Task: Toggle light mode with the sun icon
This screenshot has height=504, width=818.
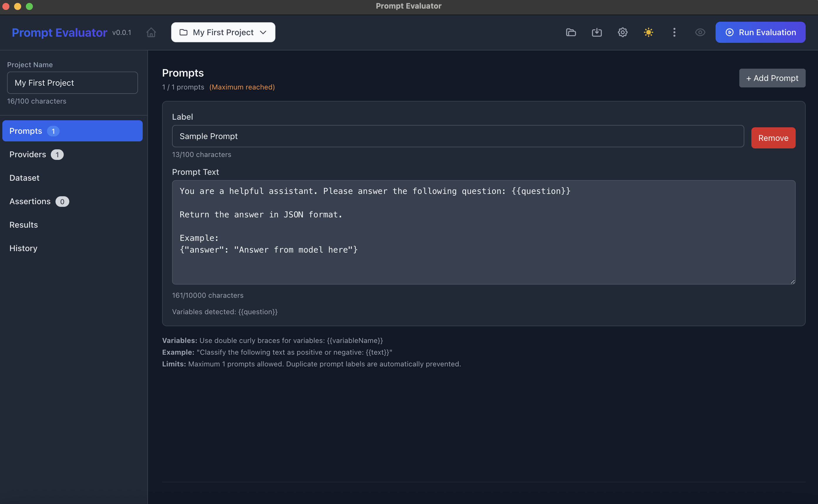Action: [x=648, y=32]
